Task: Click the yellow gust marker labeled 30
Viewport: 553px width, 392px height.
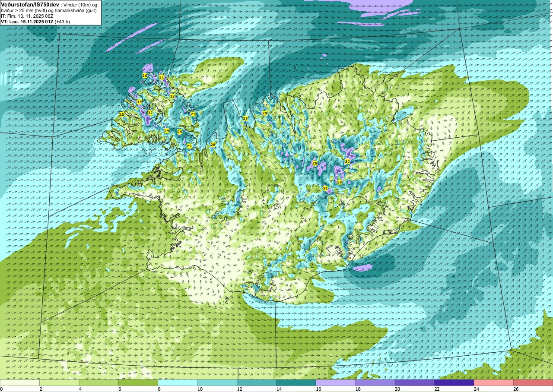Action: pos(347,161)
